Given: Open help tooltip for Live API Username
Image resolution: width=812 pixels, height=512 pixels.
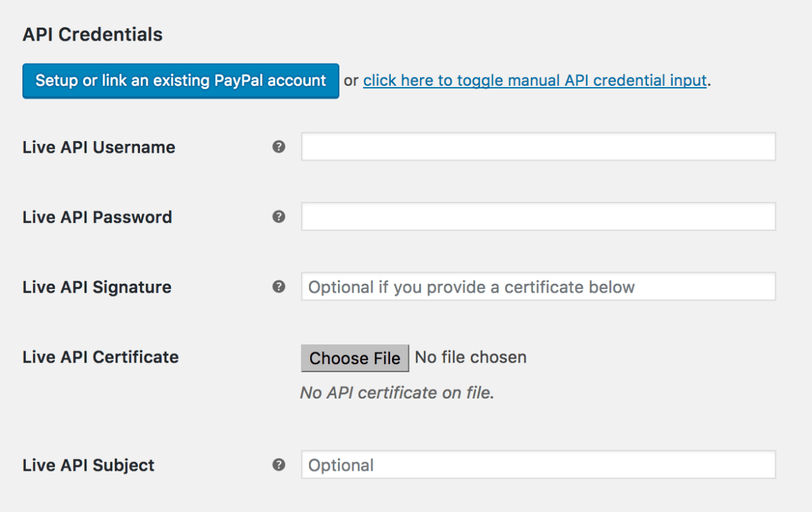Looking at the screenshot, I should pos(279,146).
